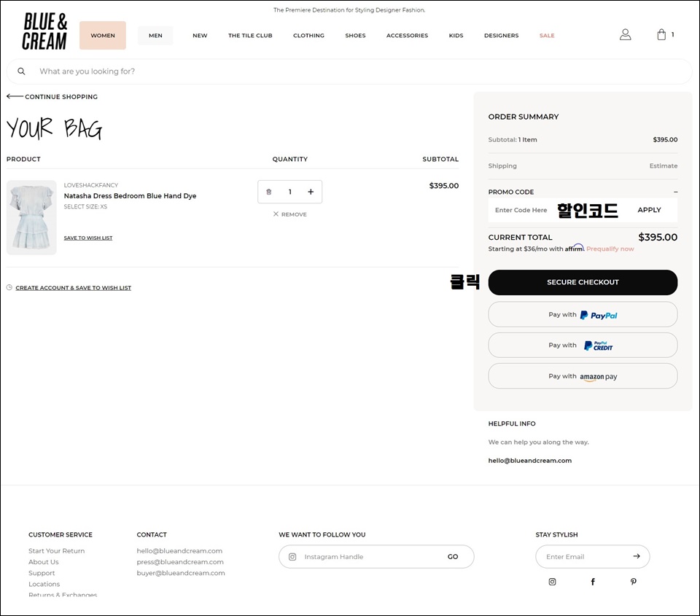This screenshot has width=700, height=616.
Task: Click the Blue & Cream logo
Action: [x=45, y=31]
